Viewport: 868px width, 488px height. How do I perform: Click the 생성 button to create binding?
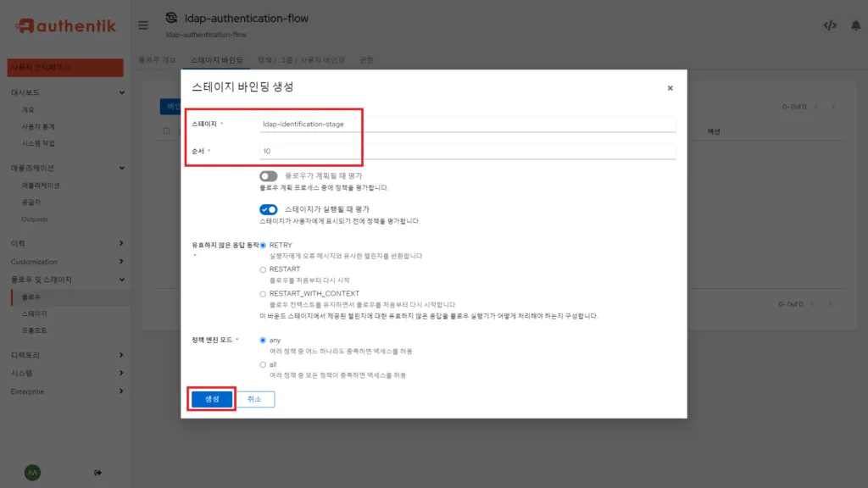pyautogui.click(x=211, y=398)
